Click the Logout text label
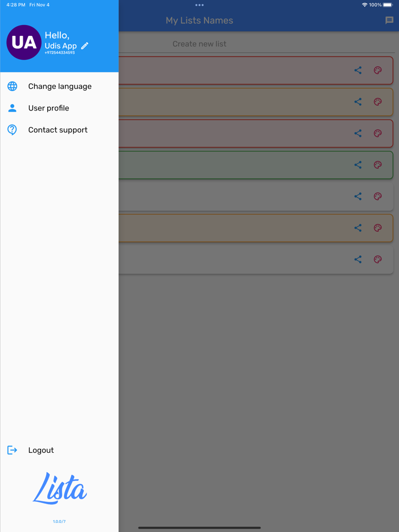The image size is (399, 532). click(x=40, y=450)
